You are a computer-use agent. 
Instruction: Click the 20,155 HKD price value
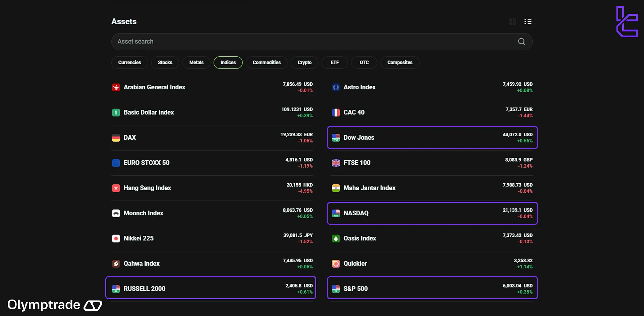pos(300,185)
